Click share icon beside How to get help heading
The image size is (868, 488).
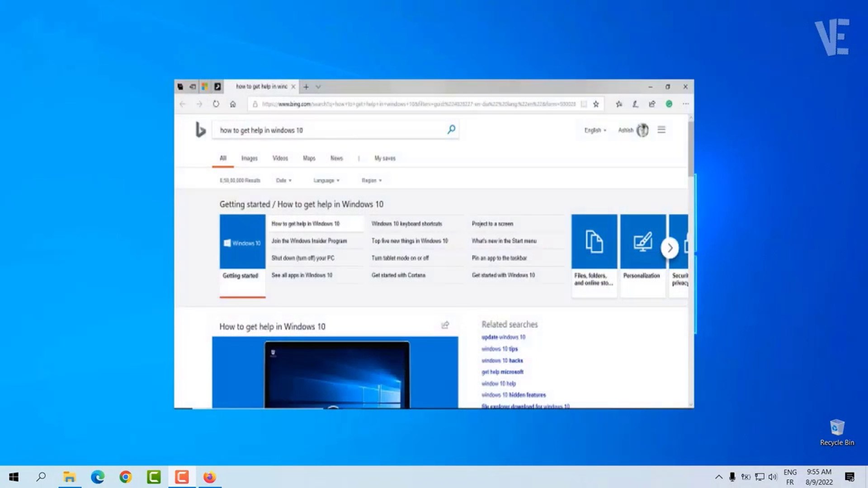[x=445, y=325]
